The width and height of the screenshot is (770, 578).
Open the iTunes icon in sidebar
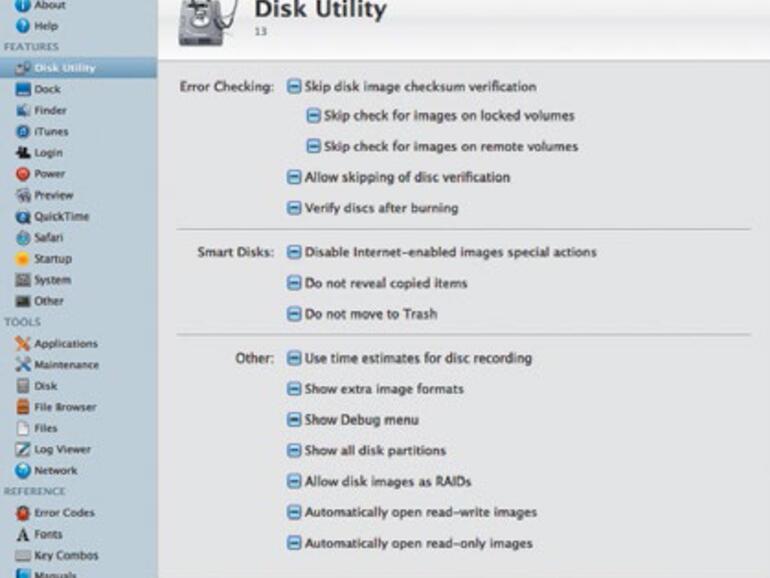[24, 132]
